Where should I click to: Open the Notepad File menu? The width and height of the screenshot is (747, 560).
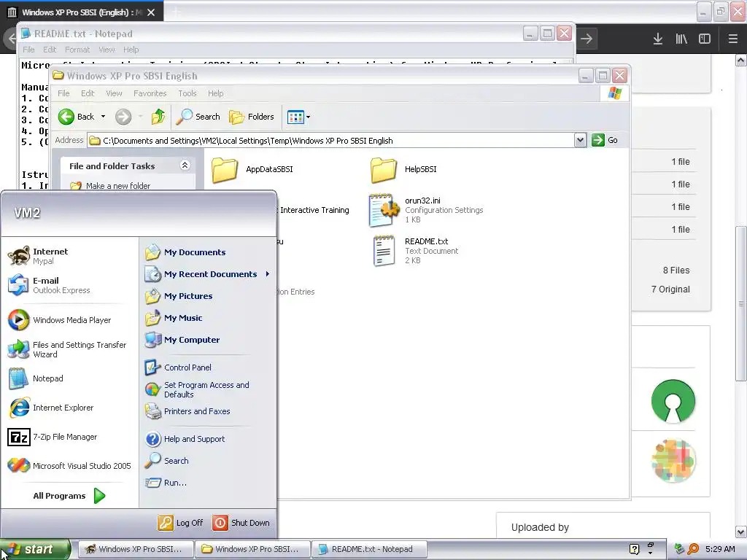tap(28, 50)
